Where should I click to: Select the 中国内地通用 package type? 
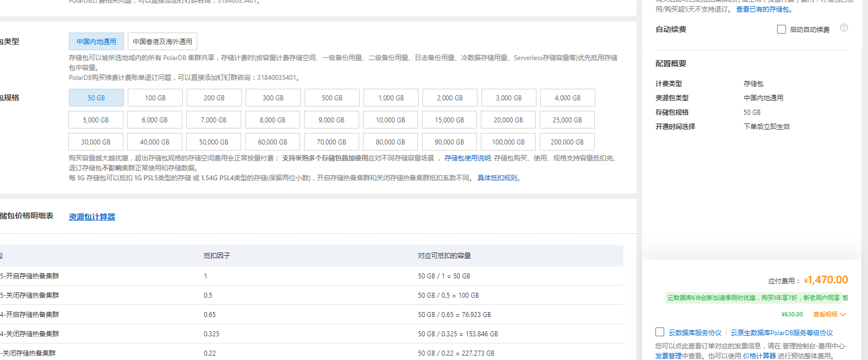point(96,41)
